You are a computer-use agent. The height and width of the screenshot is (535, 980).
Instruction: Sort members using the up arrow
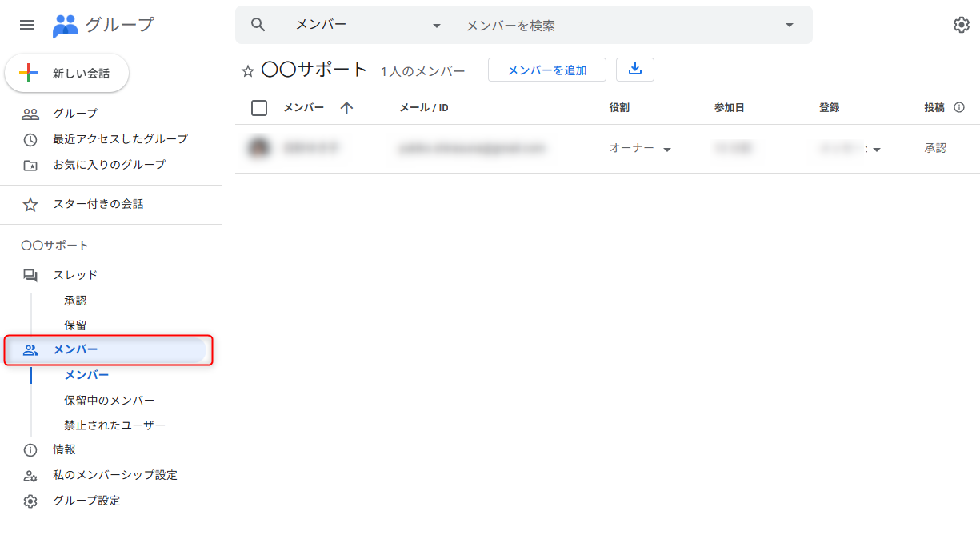click(346, 108)
